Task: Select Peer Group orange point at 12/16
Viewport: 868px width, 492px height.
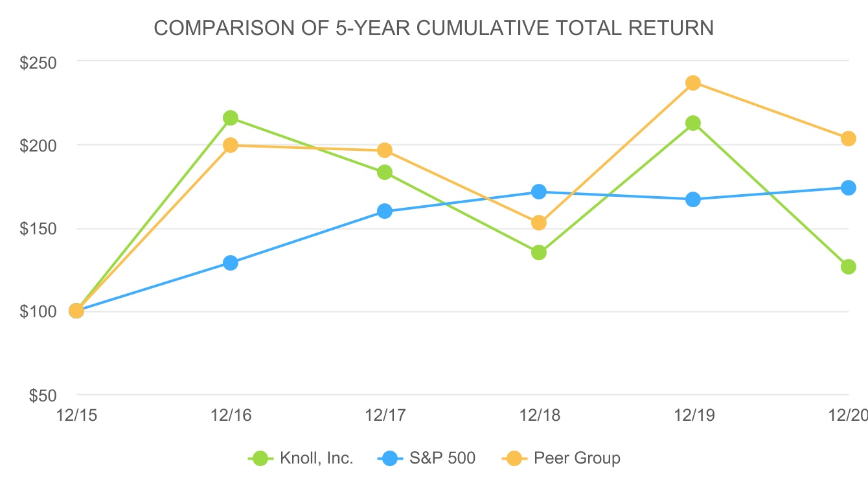Action: pos(231,145)
